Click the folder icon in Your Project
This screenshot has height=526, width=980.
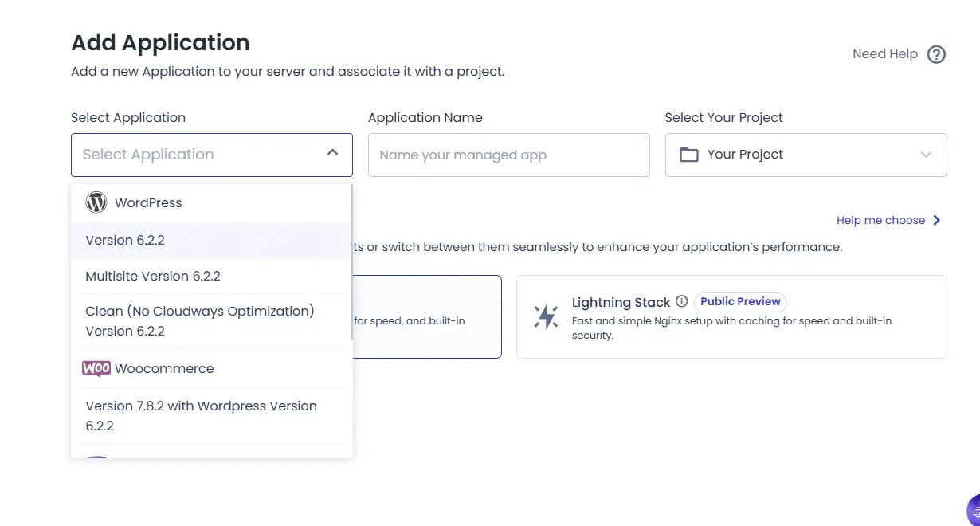(688, 155)
